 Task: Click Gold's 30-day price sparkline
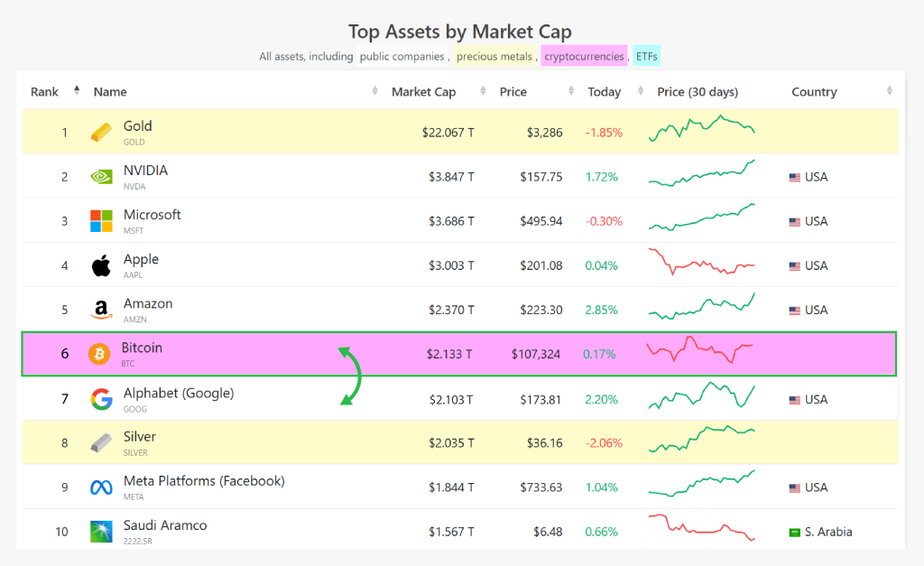pyautogui.click(x=701, y=128)
